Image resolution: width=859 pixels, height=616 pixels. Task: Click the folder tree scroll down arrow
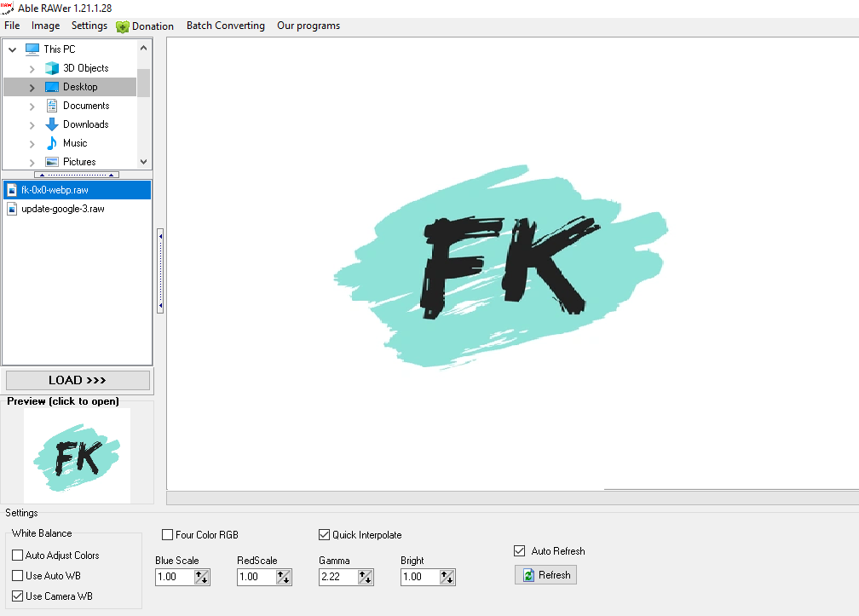pos(143,162)
